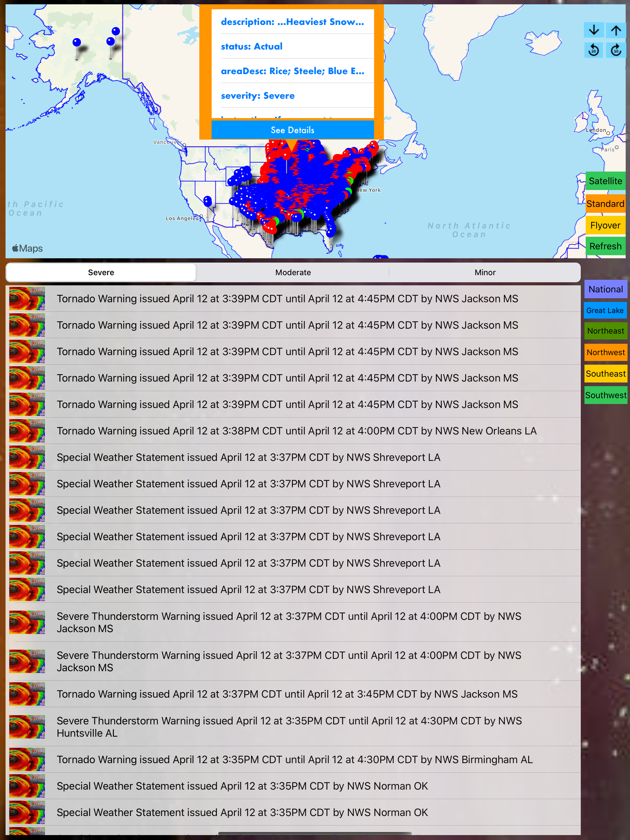
Task: Click the rotate back 30 icon
Action: tap(594, 50)
